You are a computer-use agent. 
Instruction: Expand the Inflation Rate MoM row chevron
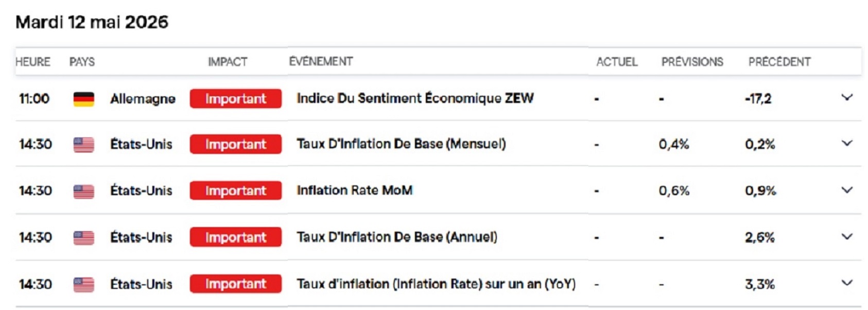[847, 190]
